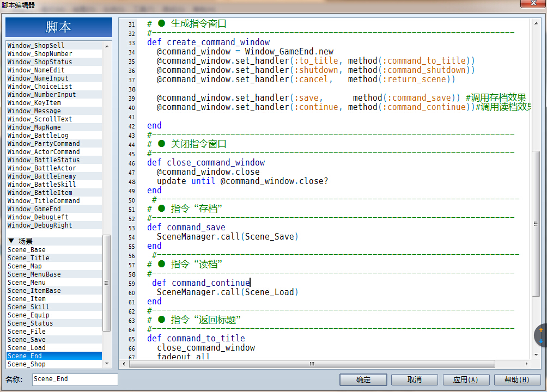Select Scene_Load in the script list
This screenshot has height=392, width=547.
pyautogui.click(x=54, y=348)
